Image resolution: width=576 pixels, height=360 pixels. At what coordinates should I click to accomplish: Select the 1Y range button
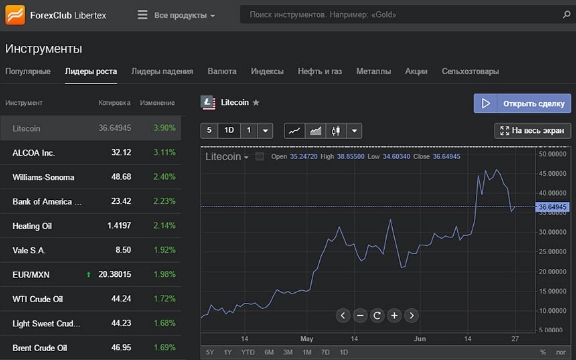228,352
